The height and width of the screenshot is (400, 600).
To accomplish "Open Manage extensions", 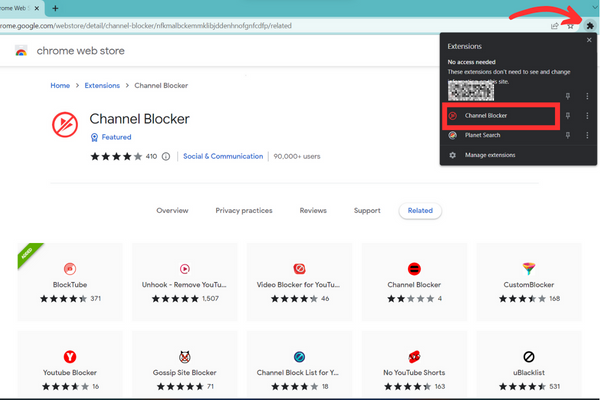I will pos(490,155).
